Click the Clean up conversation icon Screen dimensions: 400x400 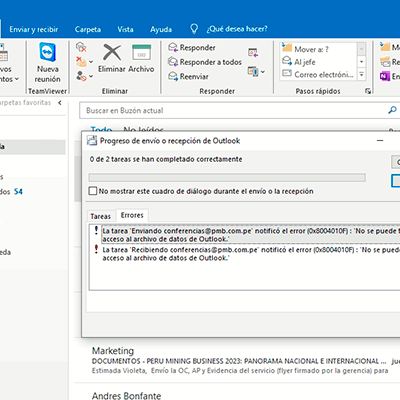81,62
